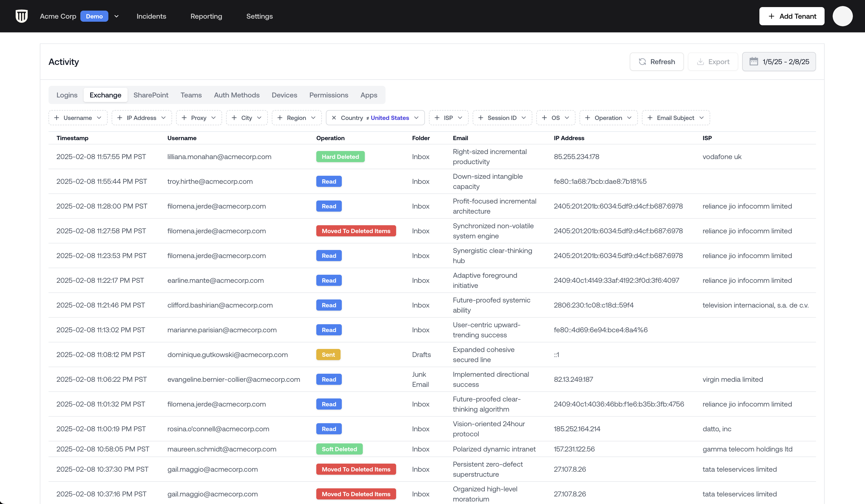Remove the Country filter with X icon
Screen dimensions: 865x504
[334, 118]
